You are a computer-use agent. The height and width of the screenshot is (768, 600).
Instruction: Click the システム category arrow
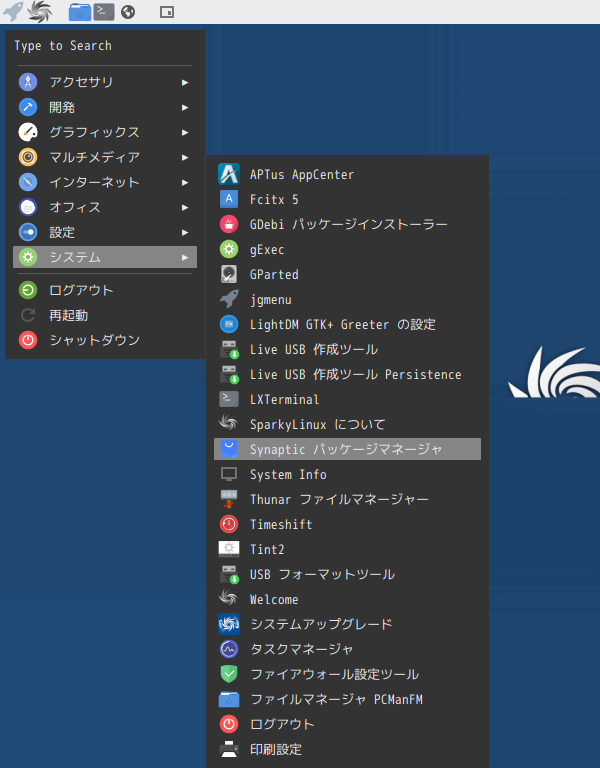click(185, 257)
